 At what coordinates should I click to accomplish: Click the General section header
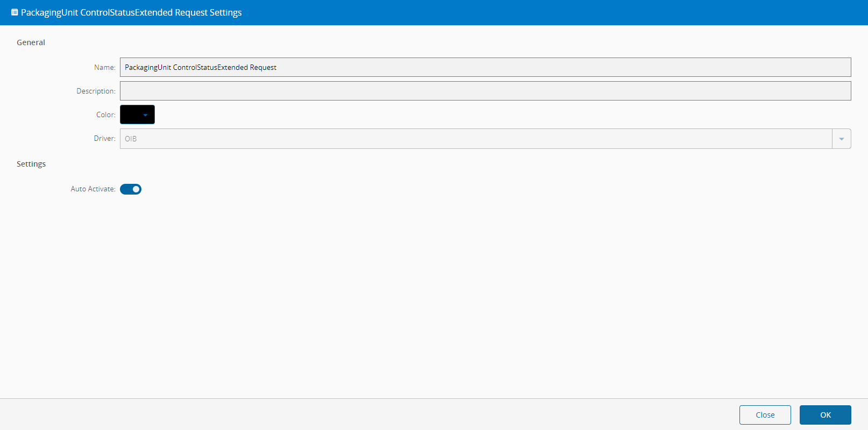(31, 42)
